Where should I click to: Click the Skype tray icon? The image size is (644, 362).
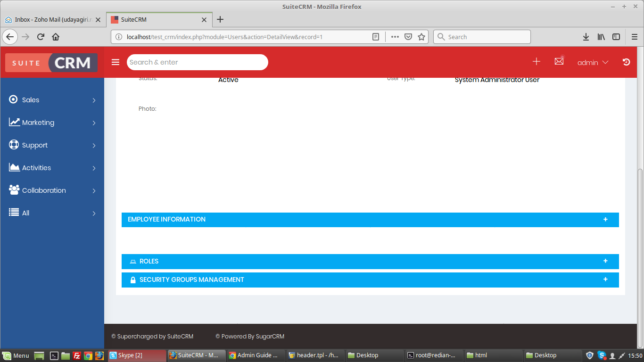[602, 355]
